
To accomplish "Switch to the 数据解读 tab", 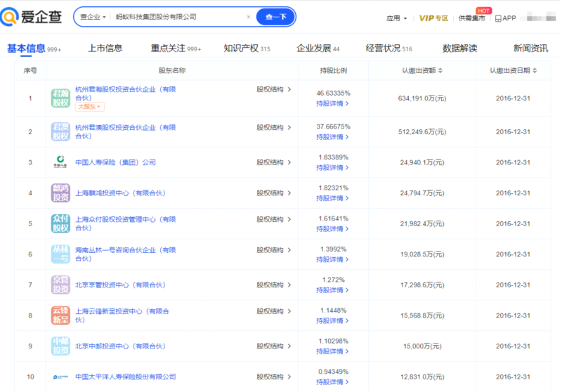I will (x=460, y=48).
